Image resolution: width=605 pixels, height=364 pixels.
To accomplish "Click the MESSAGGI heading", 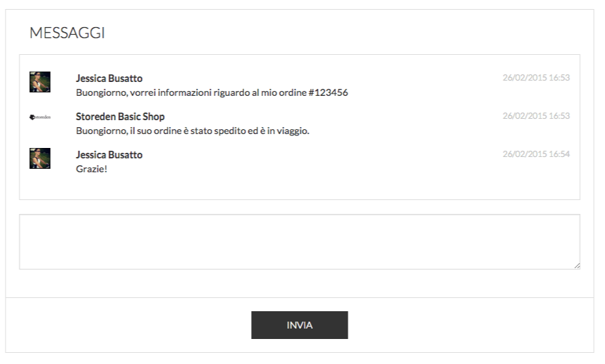I will 67,33.
